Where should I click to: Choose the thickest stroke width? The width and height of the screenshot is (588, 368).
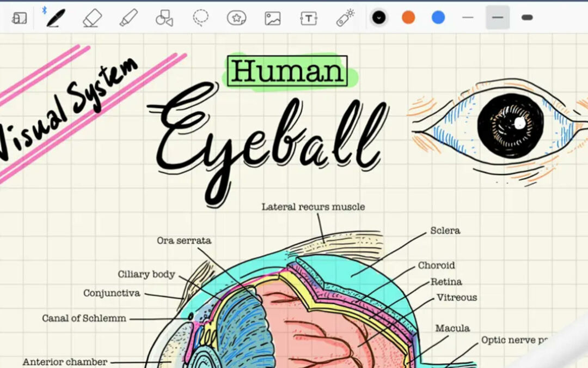[527, 17]
